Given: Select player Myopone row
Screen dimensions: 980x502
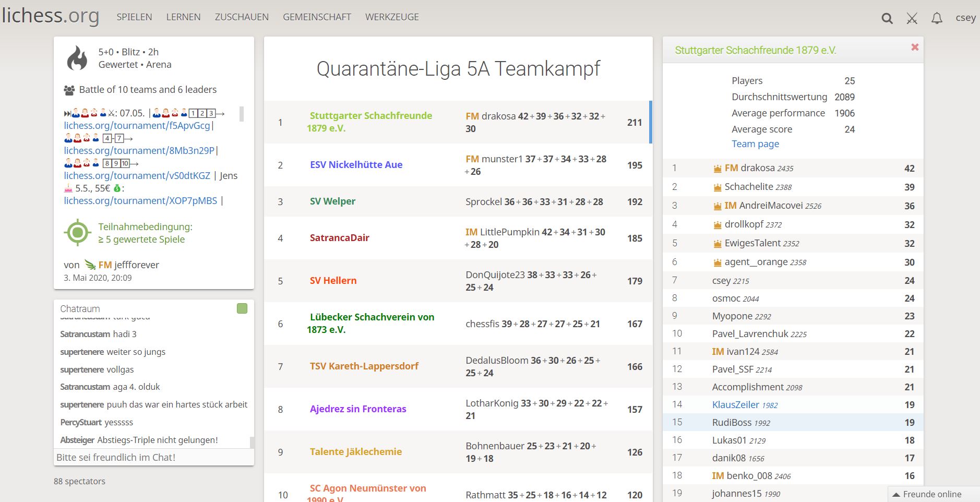Looking at the screenshot, I should tap(793, 316).
